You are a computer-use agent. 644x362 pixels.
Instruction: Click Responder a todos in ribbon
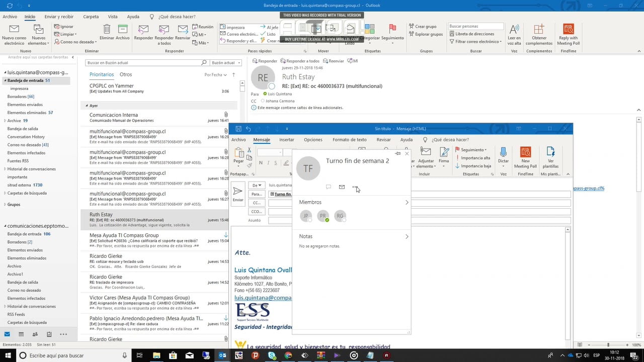click(x=164, y=34)
